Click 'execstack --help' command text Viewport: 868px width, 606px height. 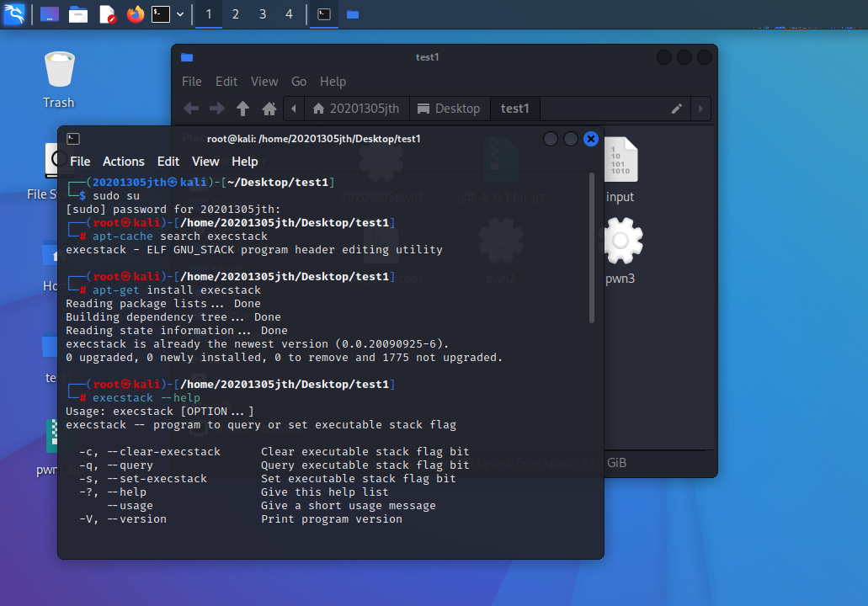(146, 398)
